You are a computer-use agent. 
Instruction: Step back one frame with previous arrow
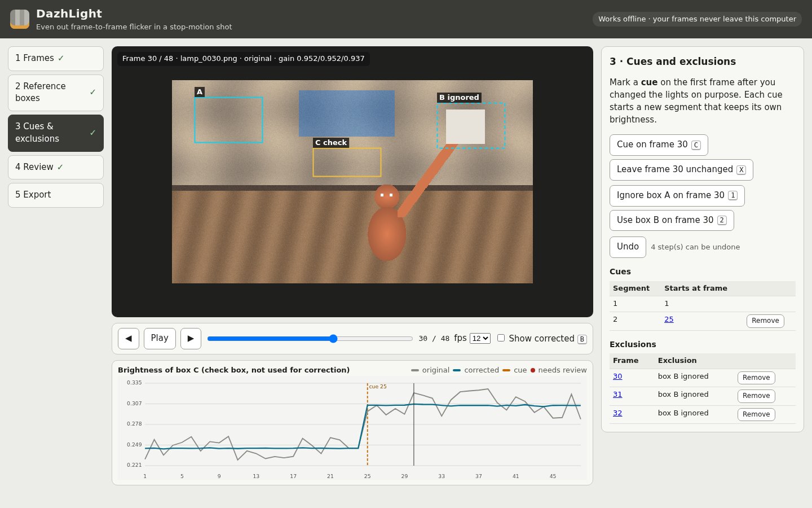tap(129, 339)
